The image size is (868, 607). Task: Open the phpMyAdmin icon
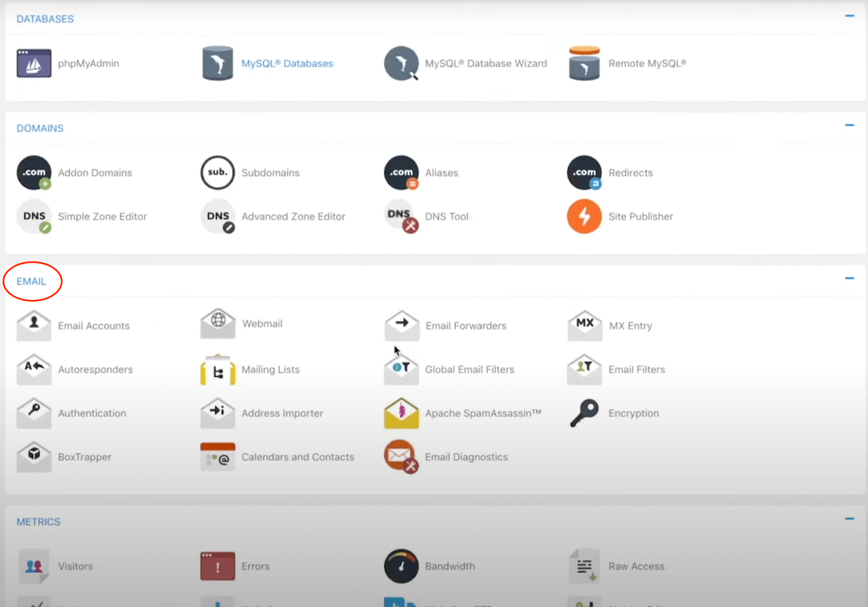click(34, 63)
